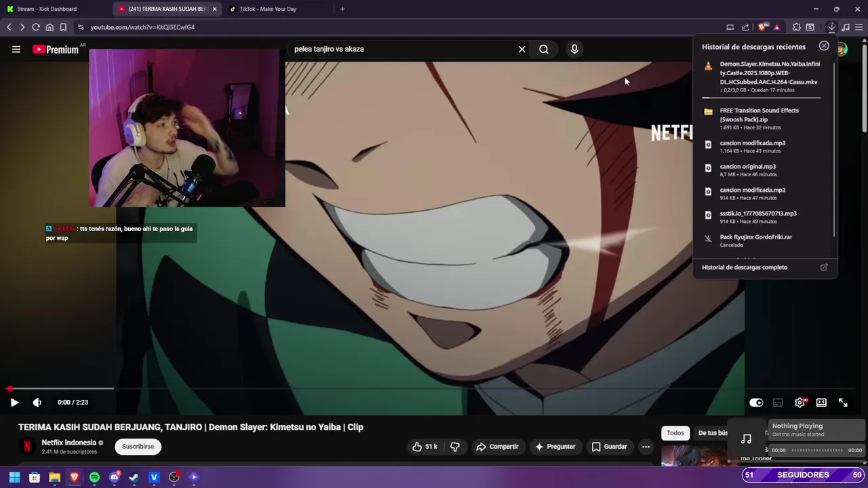Viewport: 868px width, 488px height.
Task: Open the YouTube hamburger guide menu
Action: click(x=16, y=49)
